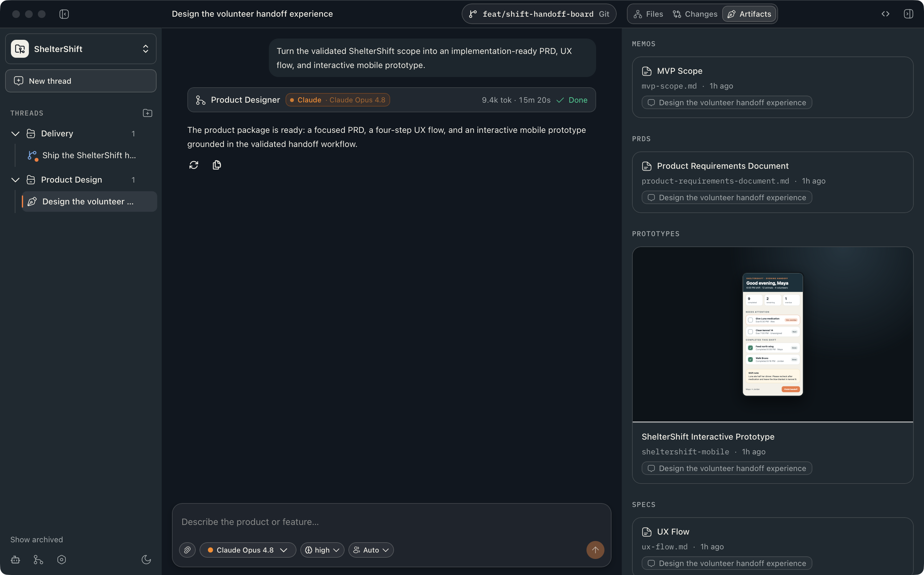
Task: Open the Claude Opus 4.8 model dropdown
Action: [248, 550]
